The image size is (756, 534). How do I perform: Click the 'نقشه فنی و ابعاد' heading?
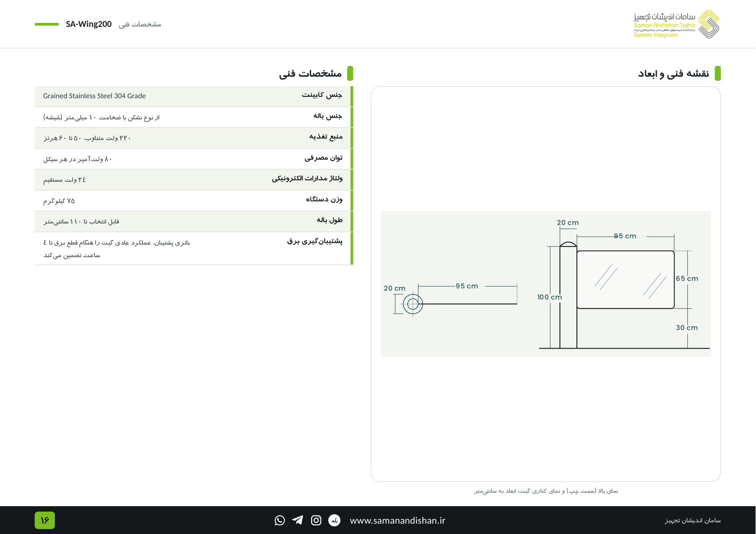(673, 74)
